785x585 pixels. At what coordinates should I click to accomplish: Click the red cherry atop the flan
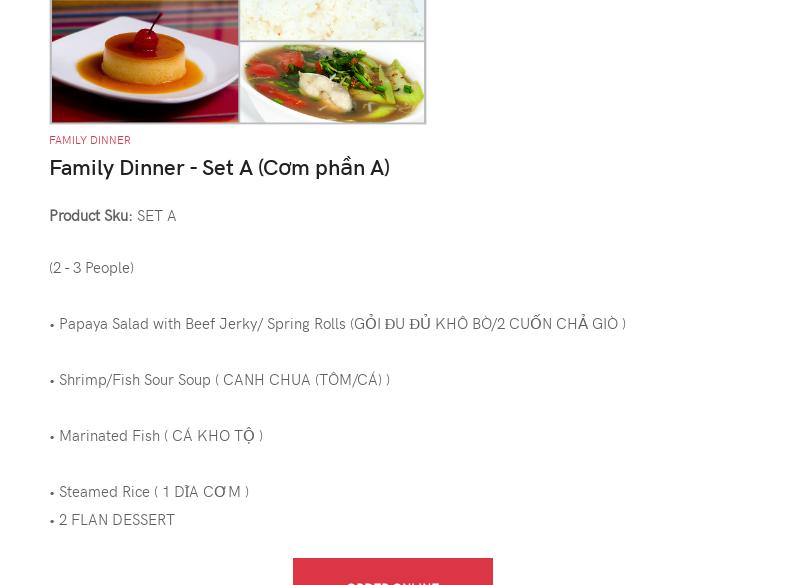[x=146, y=39]
